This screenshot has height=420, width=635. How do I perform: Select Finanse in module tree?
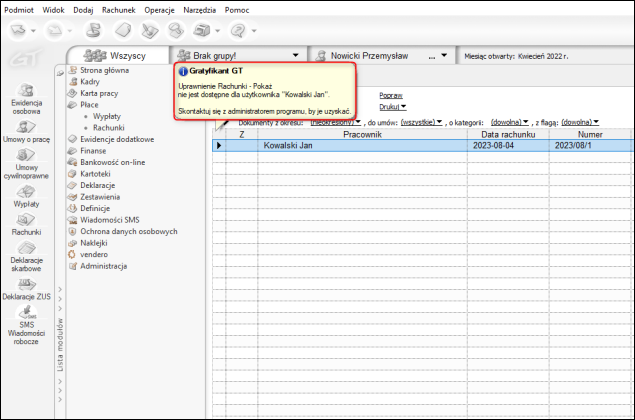pos(93,151)
